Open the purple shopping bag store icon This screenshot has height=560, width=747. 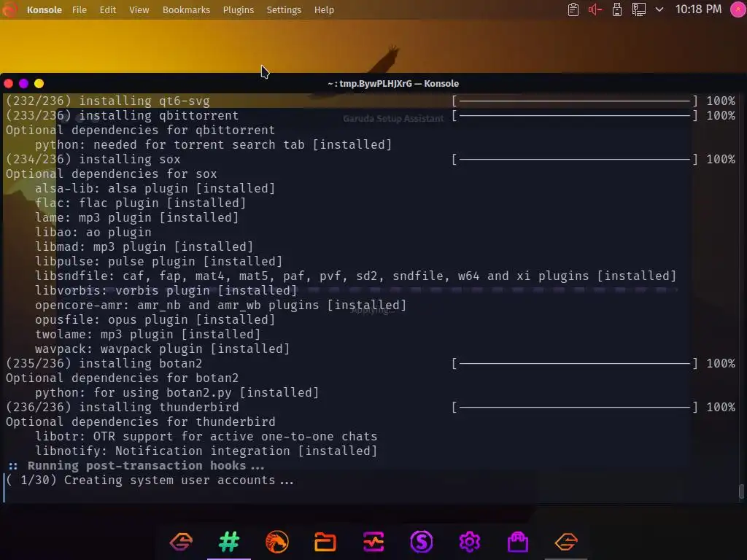518,542
